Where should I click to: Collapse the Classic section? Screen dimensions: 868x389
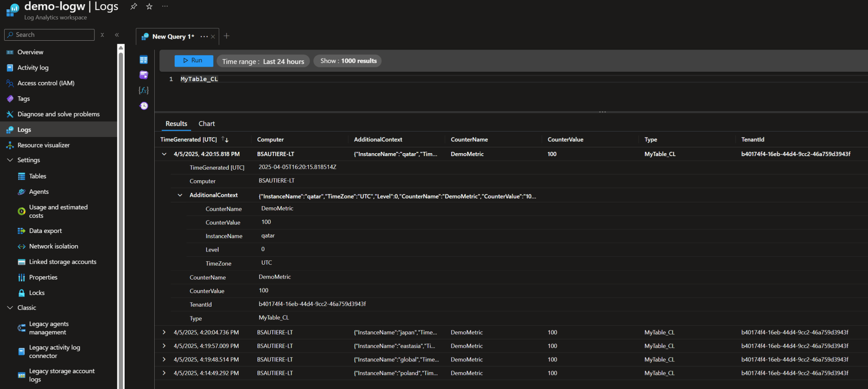(10, 308)
